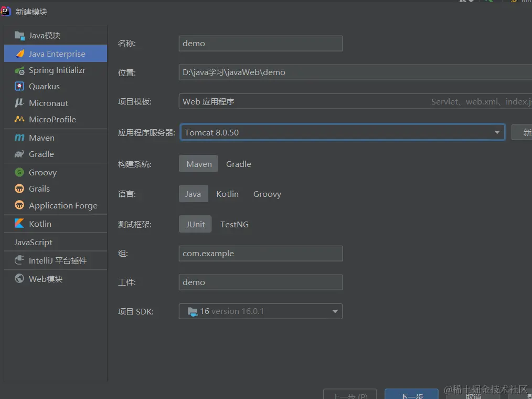Click the Gradle elephant icon
The image size is (532, 399).
(19, 154)
